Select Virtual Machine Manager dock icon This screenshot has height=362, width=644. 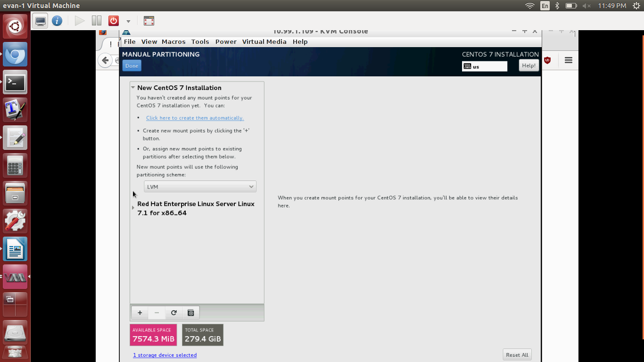coord(15,277)
